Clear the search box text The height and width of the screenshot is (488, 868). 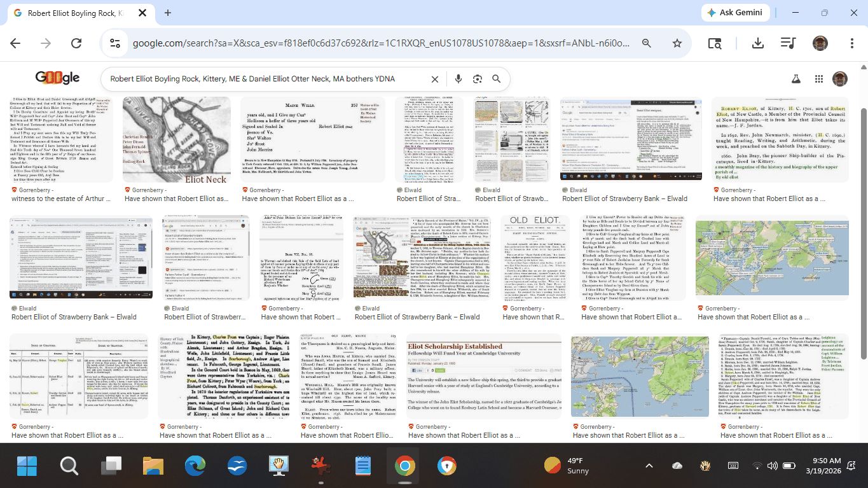(x=435, y=79)
